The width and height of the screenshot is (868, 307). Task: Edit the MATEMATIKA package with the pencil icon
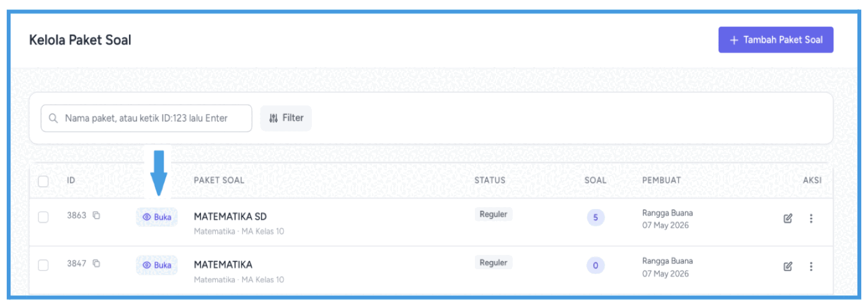788,266
